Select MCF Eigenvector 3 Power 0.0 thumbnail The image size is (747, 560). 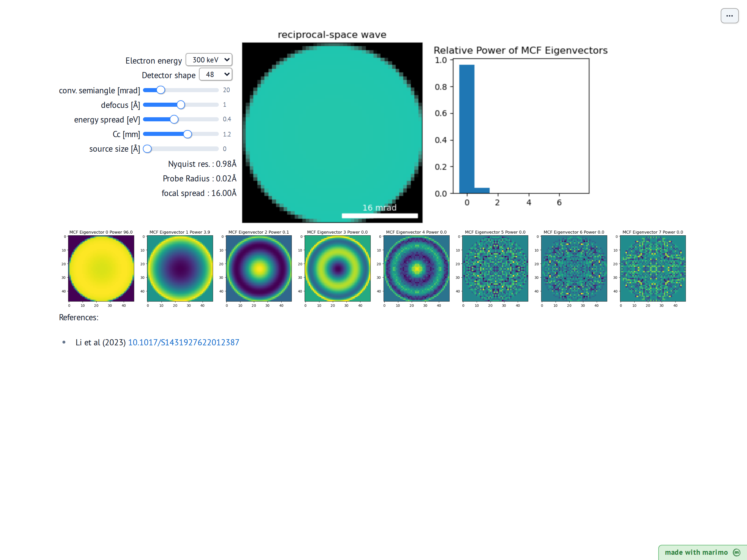pos(338,268)
